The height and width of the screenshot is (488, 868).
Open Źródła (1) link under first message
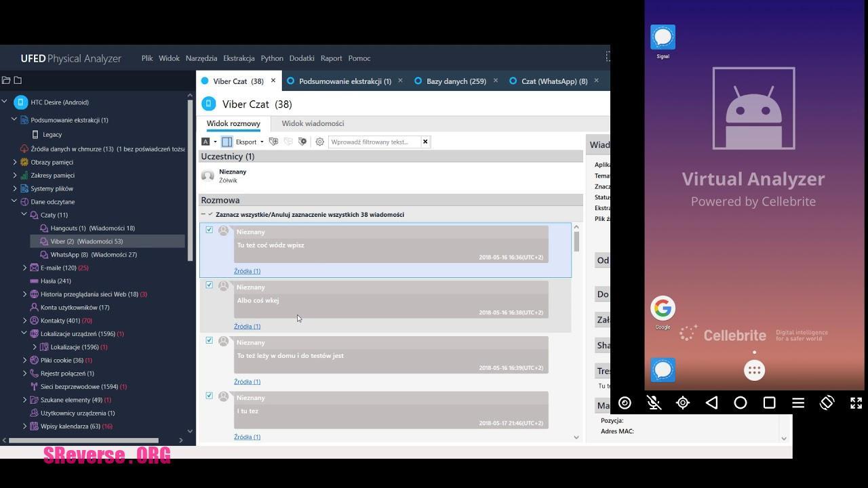[247, 271]
